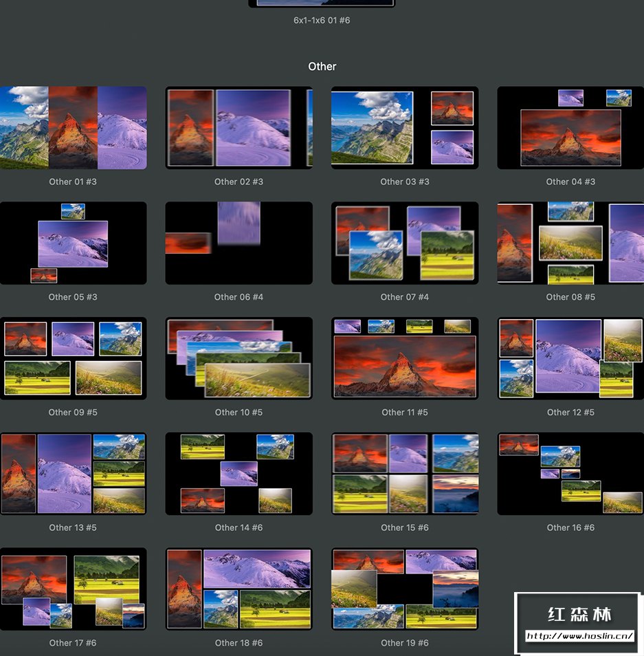The image size is (644, 656).
Task: Click the Other section heading
Action: (322, 67)
